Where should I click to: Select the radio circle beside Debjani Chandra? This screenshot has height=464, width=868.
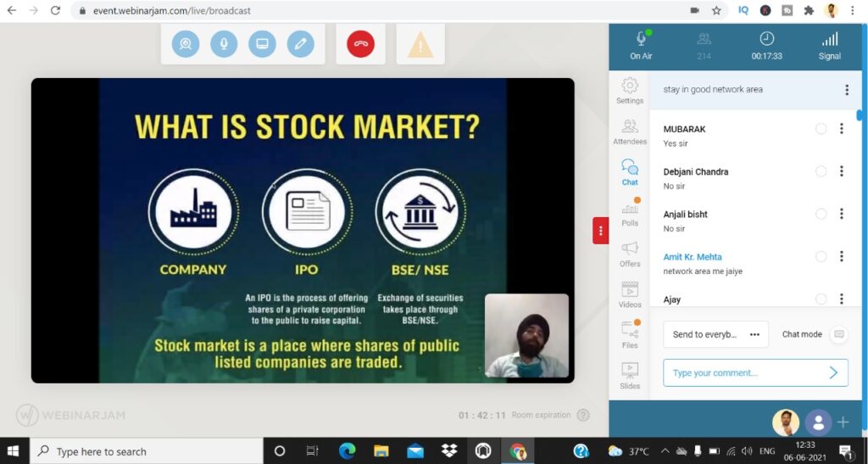click(x=821, y=171)
